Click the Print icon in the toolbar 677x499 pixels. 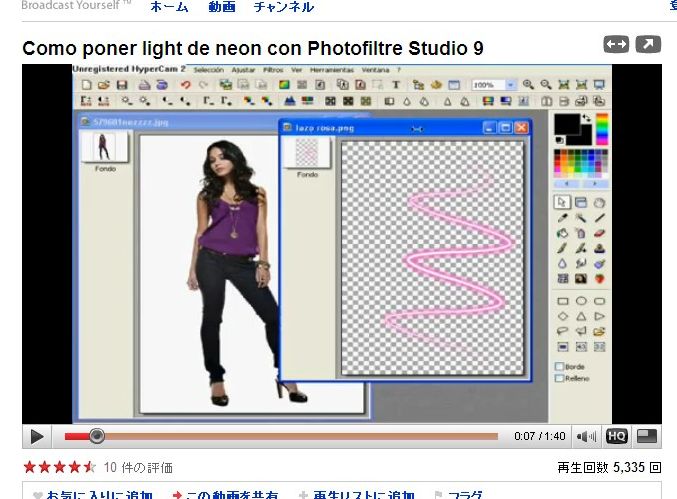coord(144,85)
